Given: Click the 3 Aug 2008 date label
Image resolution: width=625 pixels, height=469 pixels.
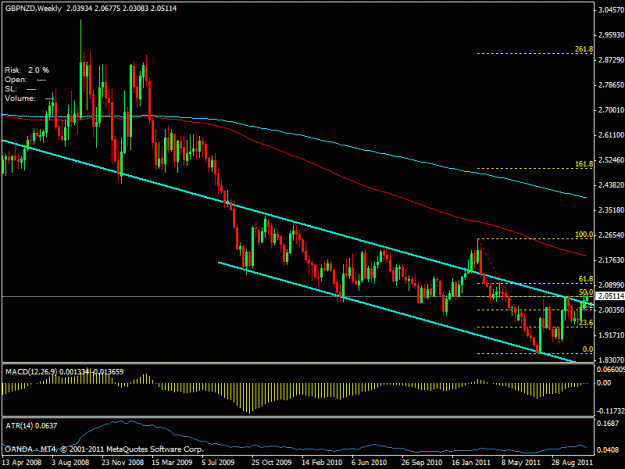Looking at the screenshot, I should pyautogui.click(x=70, y=463).
